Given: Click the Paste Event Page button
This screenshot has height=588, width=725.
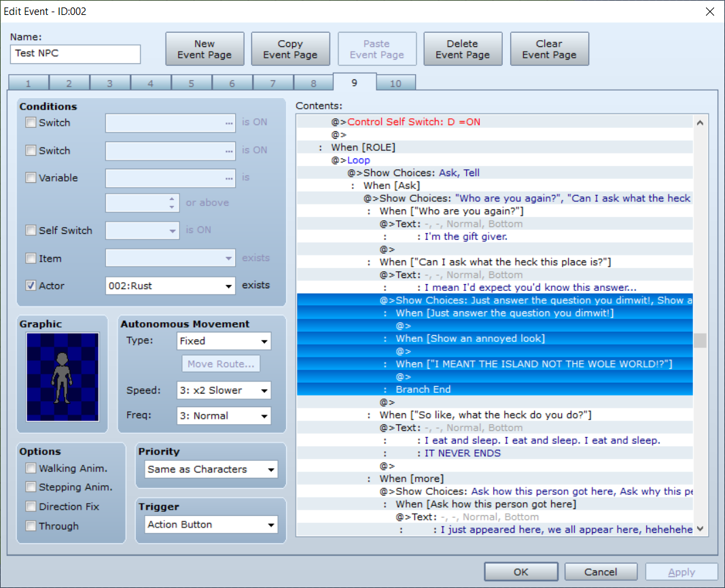Looking at the screenshot, I should (x=377, y=49).
